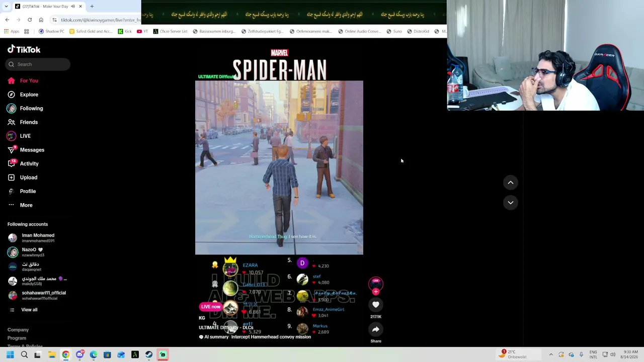The image size is (644, 362).
Task: Open the YT bookmark
Action: (x=142, y=31)
